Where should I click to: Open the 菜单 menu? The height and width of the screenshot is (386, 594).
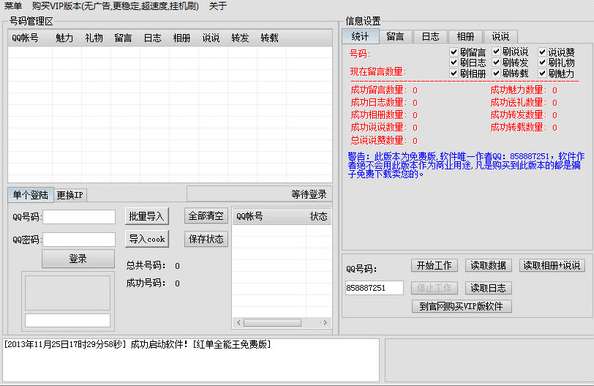13,6
